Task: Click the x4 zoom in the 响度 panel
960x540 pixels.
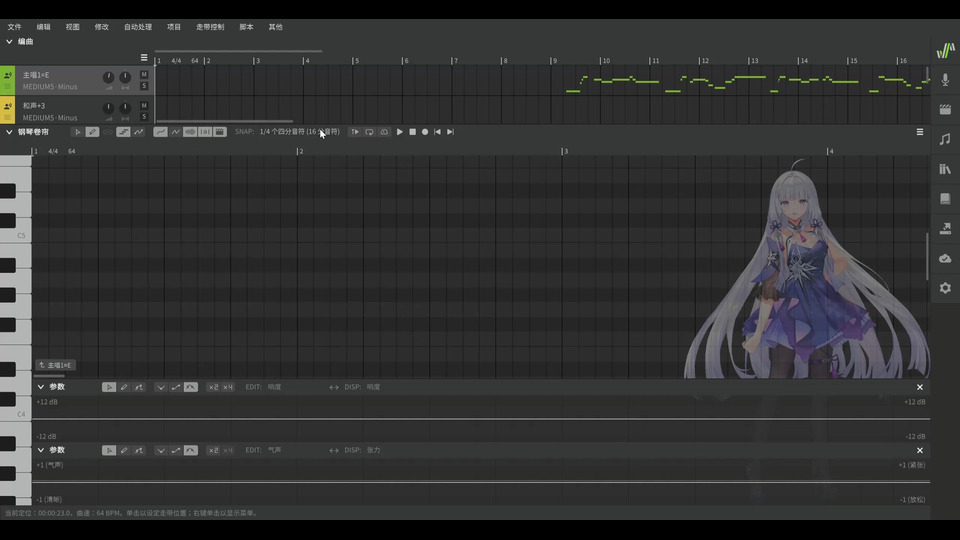Action: click(228, 387)
